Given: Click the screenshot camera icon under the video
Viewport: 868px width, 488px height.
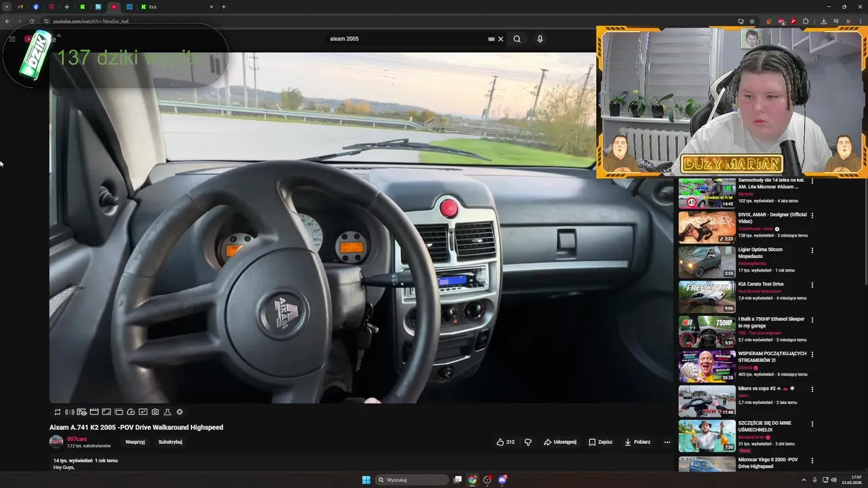Looking at the screenshot, I should click(x=155, y=412).
